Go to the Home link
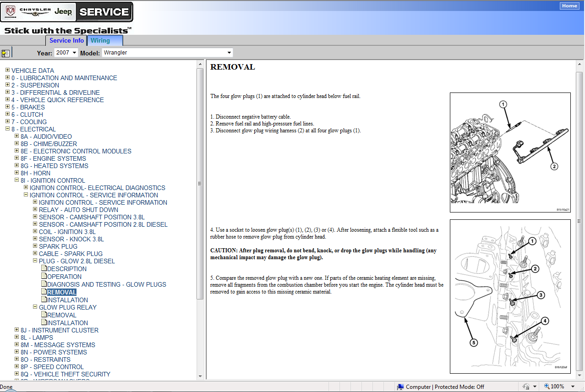585x392 pixels. [x=569, y=6]
